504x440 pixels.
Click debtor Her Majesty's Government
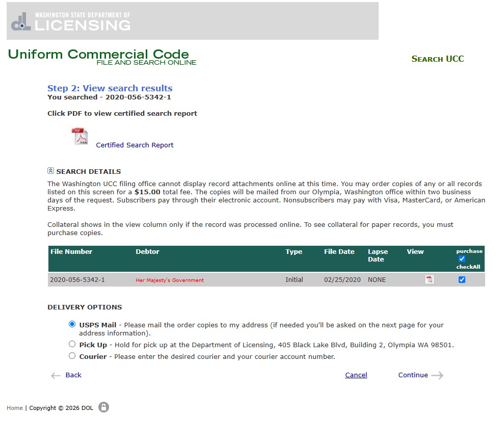coord(170,280)
